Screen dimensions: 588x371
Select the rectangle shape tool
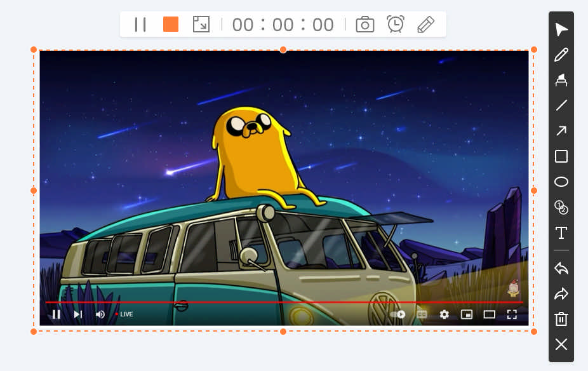coord(561,156)
